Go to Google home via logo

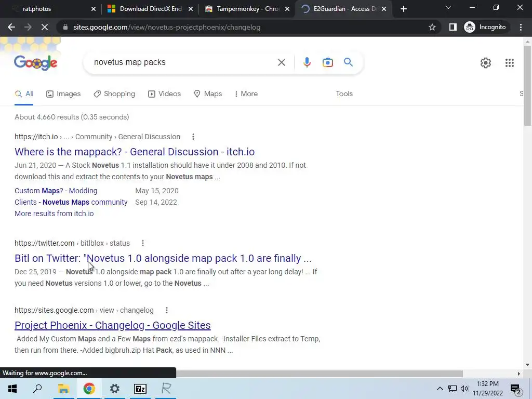pos(36,63)
